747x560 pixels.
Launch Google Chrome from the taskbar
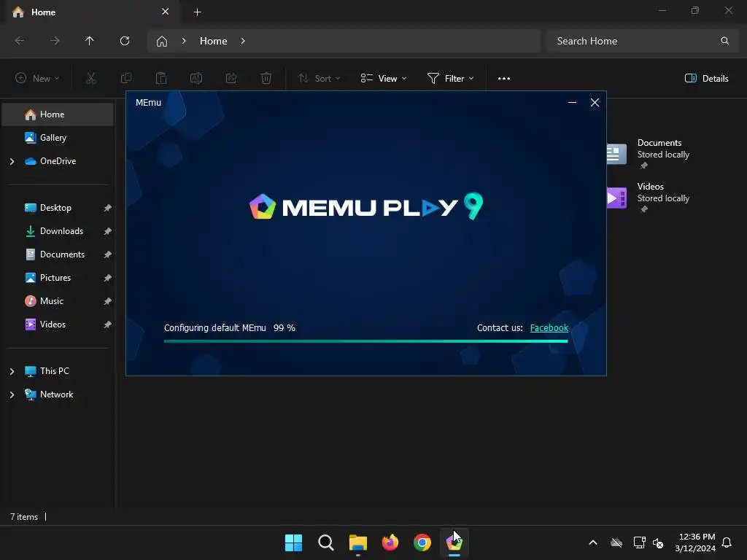pyautogui.click(x=422, y=542)
